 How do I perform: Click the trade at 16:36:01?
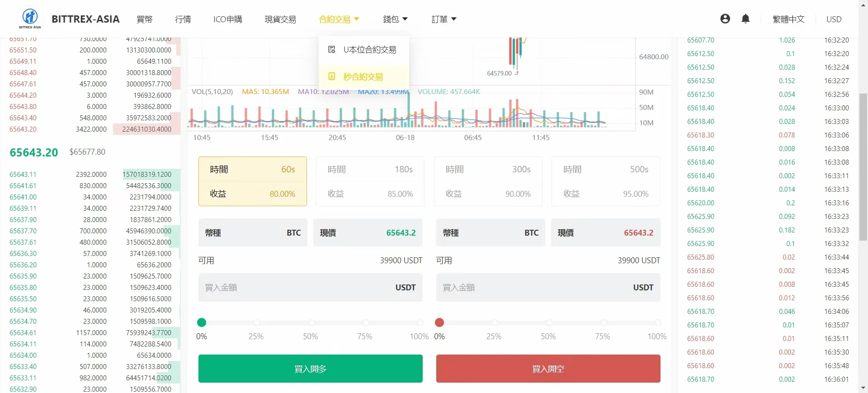[x=768, y=379]
